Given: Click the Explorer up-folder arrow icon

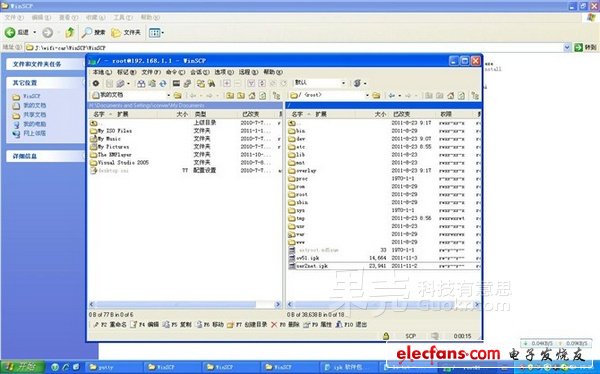Looking at the screenshot, I should click(70, 33).
